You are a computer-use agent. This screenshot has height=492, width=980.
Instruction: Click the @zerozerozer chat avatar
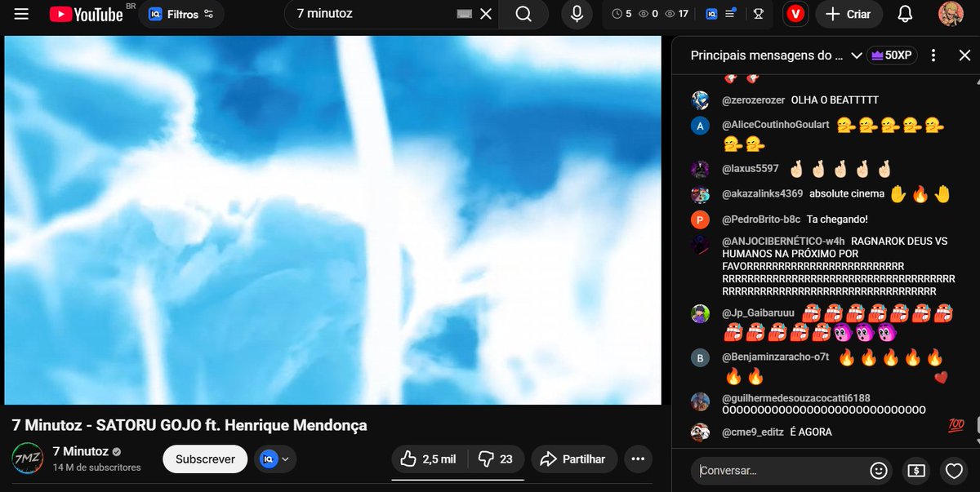[x=700, y=100]
